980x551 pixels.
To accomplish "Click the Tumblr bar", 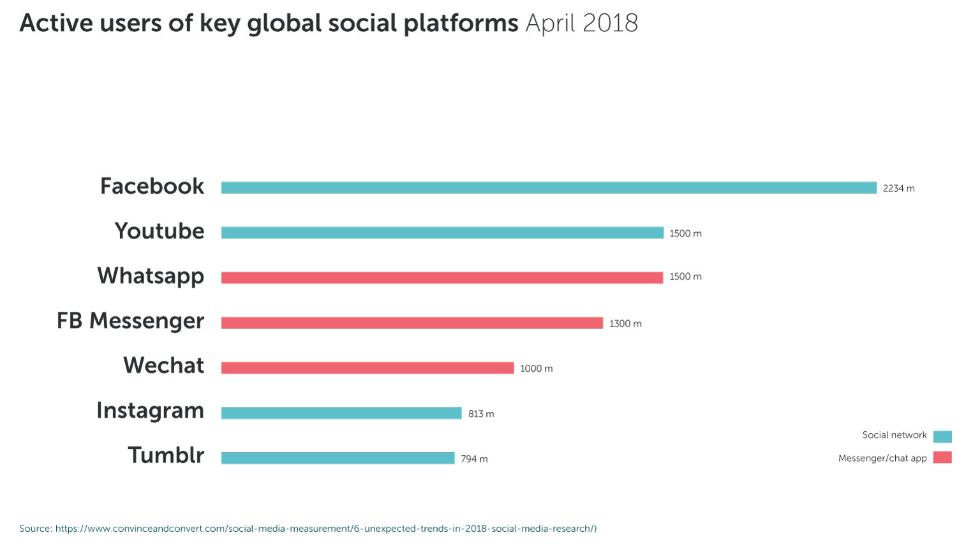I will tap(338, 458).
